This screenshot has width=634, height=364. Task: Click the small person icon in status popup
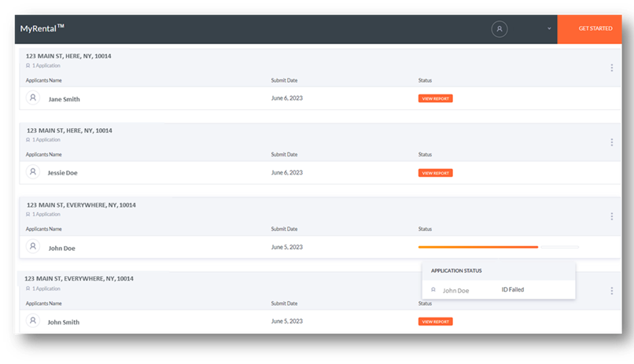pos(433,289)
